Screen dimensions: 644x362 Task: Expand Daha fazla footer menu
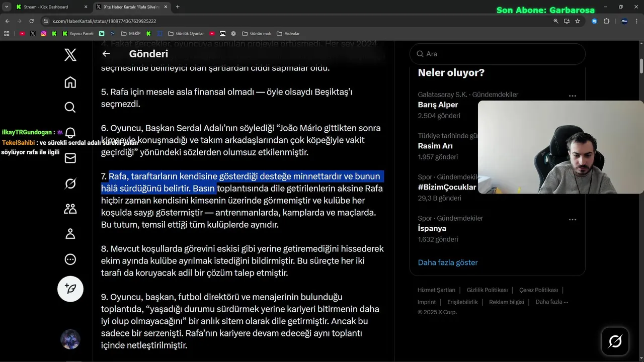coord(552,302)
